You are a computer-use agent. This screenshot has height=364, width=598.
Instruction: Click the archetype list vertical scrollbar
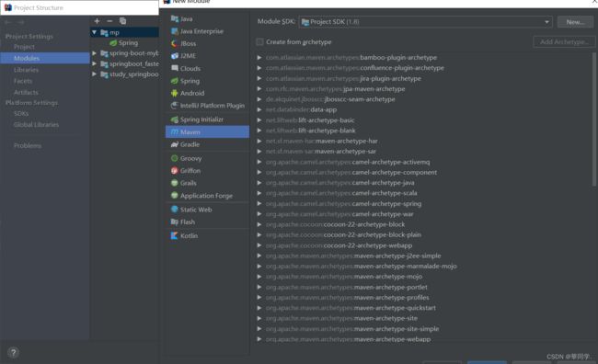(x=593, y=119)
